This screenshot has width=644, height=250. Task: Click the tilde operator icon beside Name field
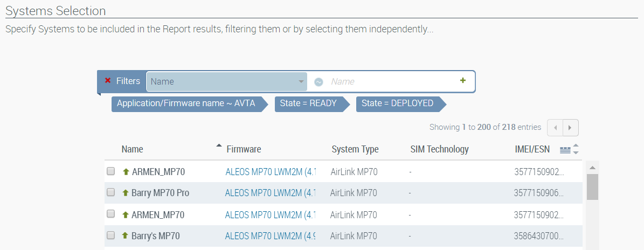click(318, 82)
